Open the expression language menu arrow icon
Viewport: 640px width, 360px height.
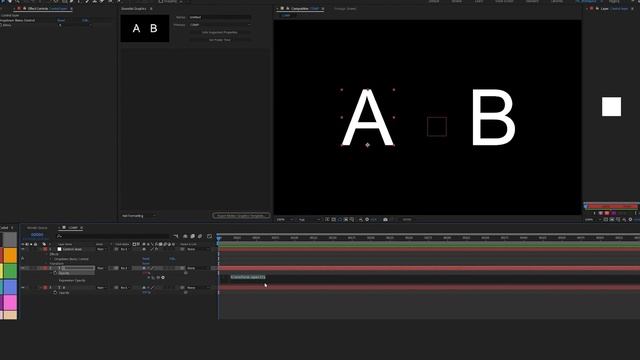pyautogui.click(x=163, y=278)
